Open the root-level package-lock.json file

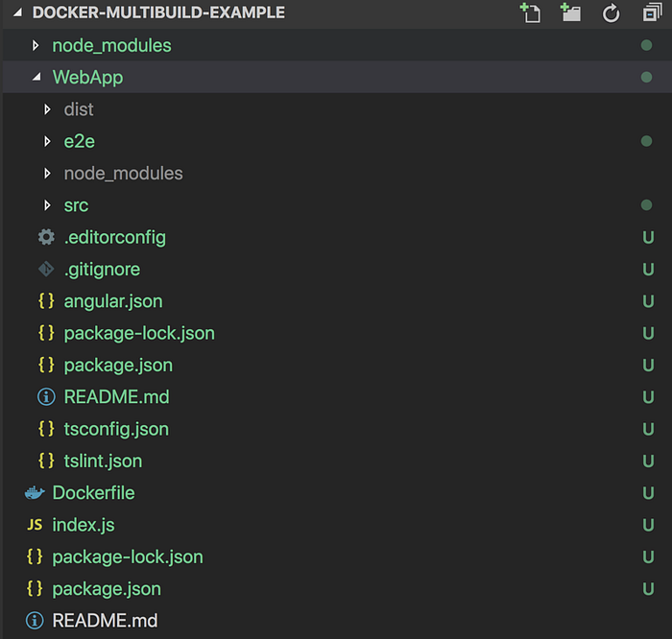tap(128, 557)
